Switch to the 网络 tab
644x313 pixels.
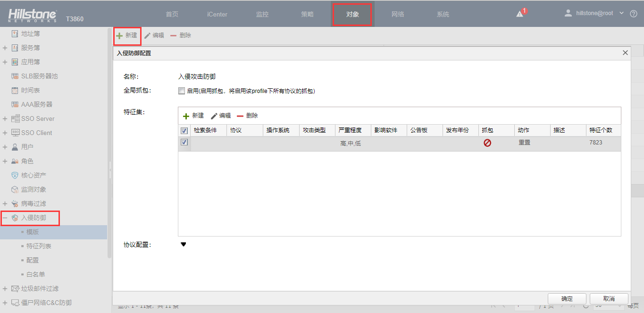(398, 14)
